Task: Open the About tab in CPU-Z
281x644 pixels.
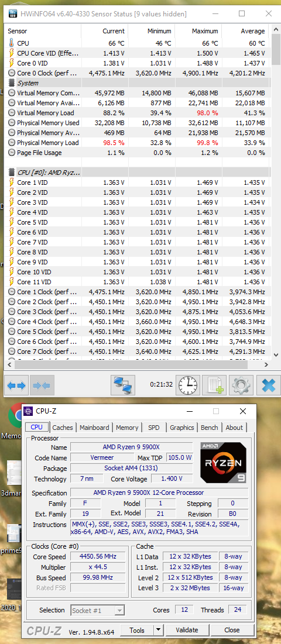Action: pyautogui.click(x=234, y=428)
